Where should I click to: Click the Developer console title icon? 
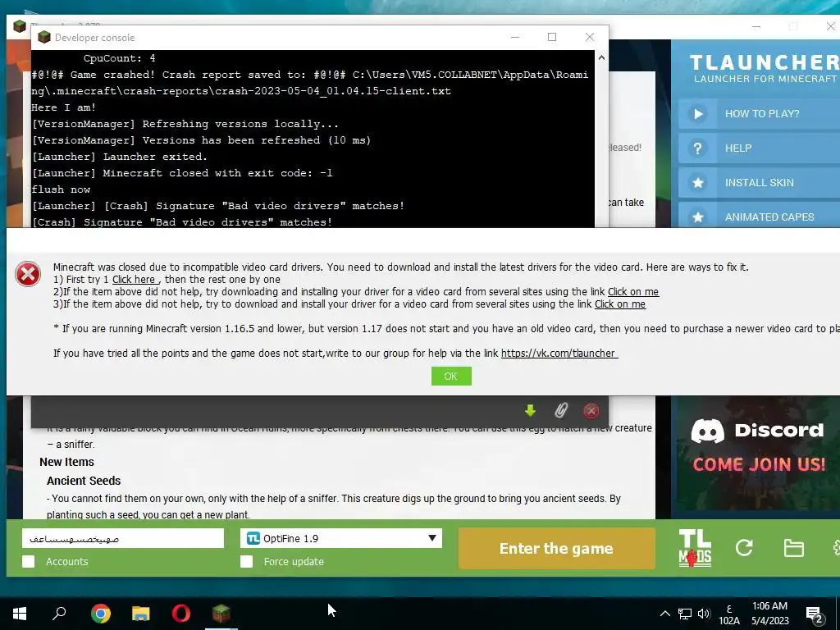coord(44,37)
